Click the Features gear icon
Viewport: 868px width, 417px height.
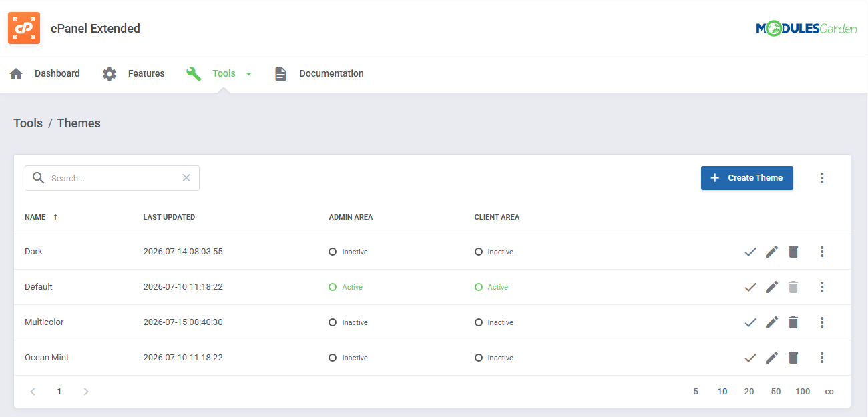[x=110, y=74]
